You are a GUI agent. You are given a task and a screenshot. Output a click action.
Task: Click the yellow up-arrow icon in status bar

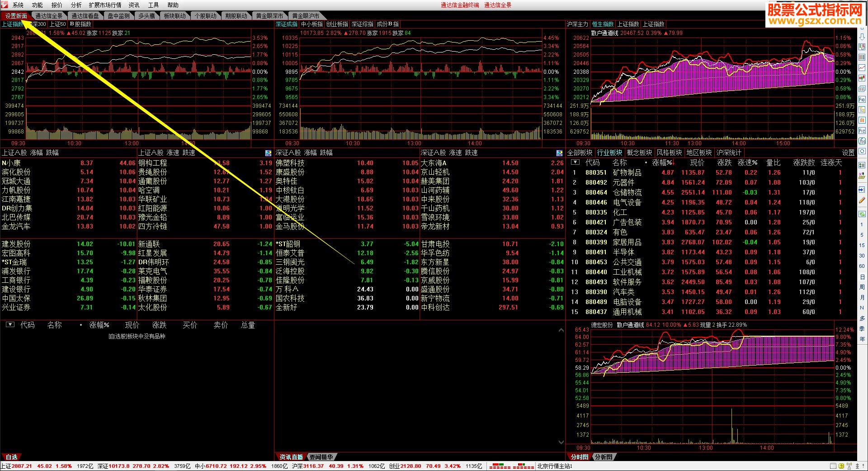[x=841, y=466]
